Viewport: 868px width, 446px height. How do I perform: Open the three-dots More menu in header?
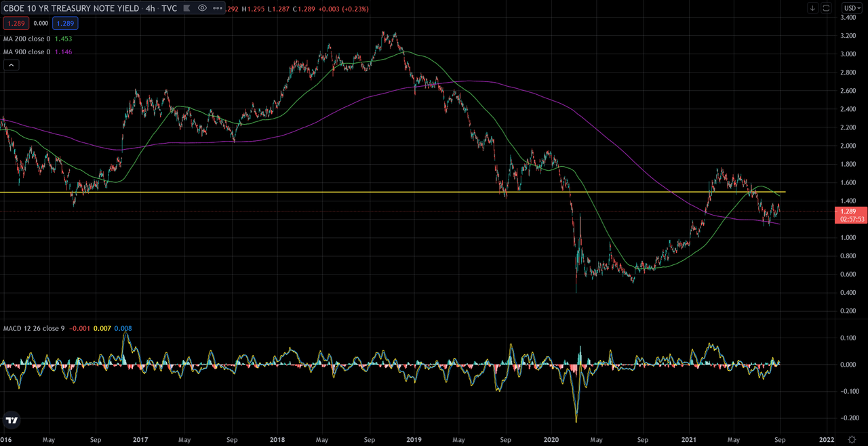pos(217,8)
